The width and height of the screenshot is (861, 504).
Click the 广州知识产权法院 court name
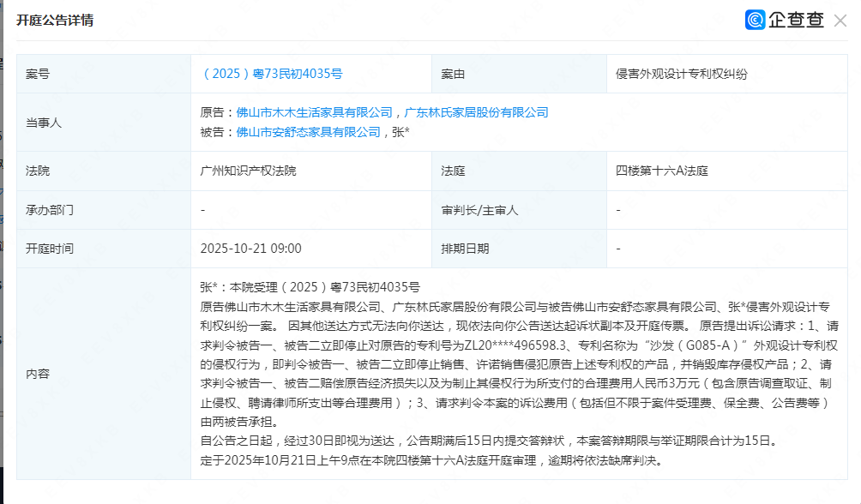point(248,171)
